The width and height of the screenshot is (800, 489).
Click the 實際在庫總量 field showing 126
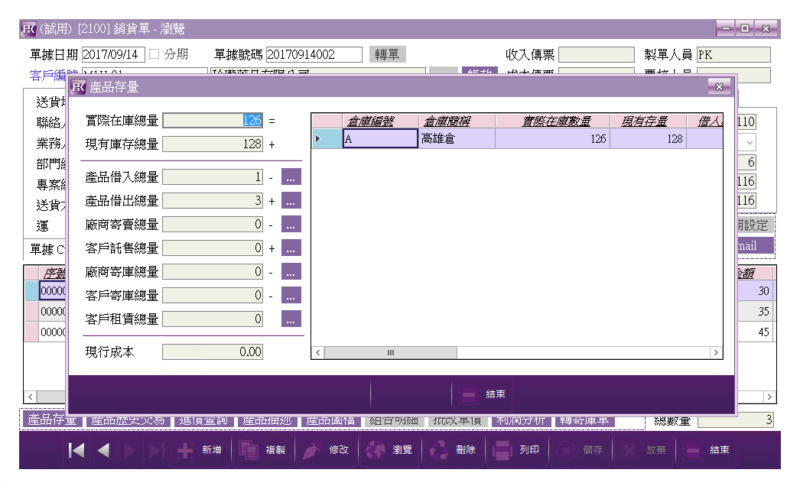click(212, 120)
